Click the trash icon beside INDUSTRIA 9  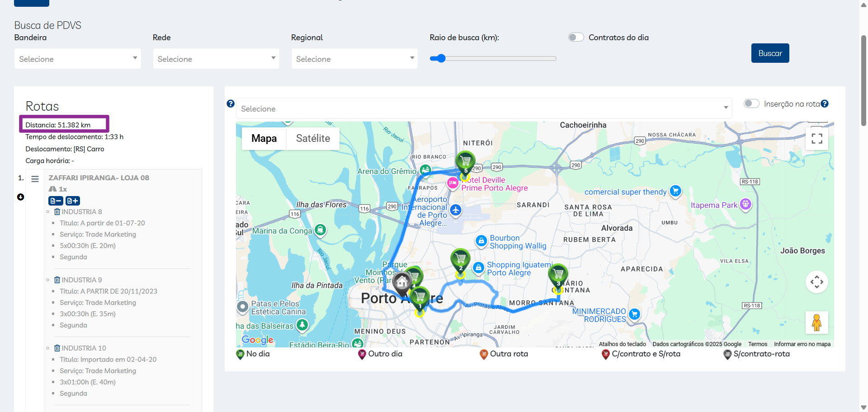coord(57,280)
